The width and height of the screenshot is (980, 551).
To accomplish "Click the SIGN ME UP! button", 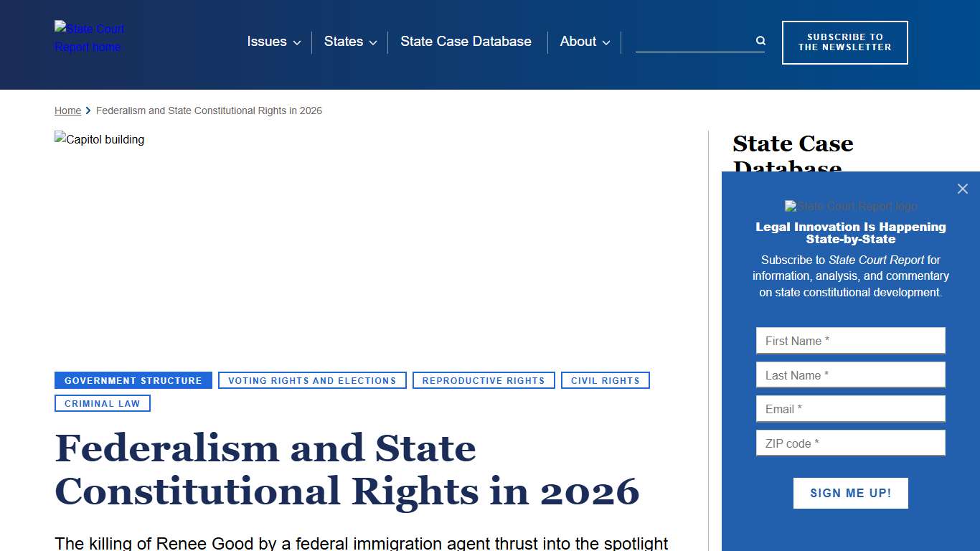I will tap(850, 493).
